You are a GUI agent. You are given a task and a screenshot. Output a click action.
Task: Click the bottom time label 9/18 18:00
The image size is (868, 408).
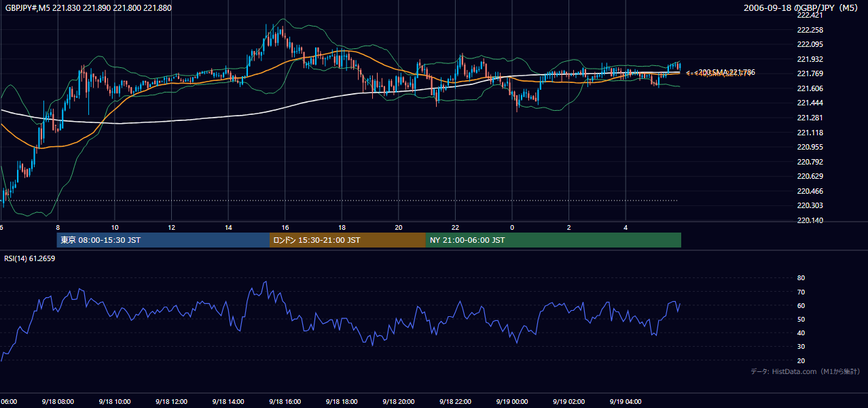342,401
